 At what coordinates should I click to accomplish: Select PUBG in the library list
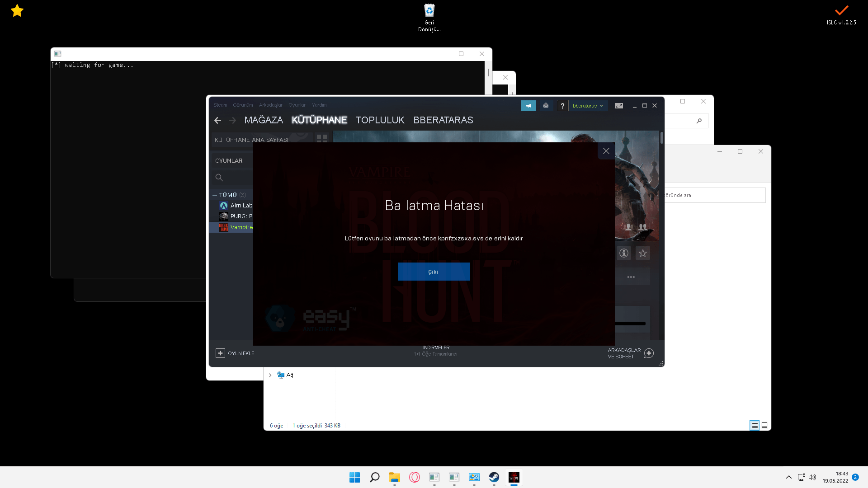coord(236,216)
